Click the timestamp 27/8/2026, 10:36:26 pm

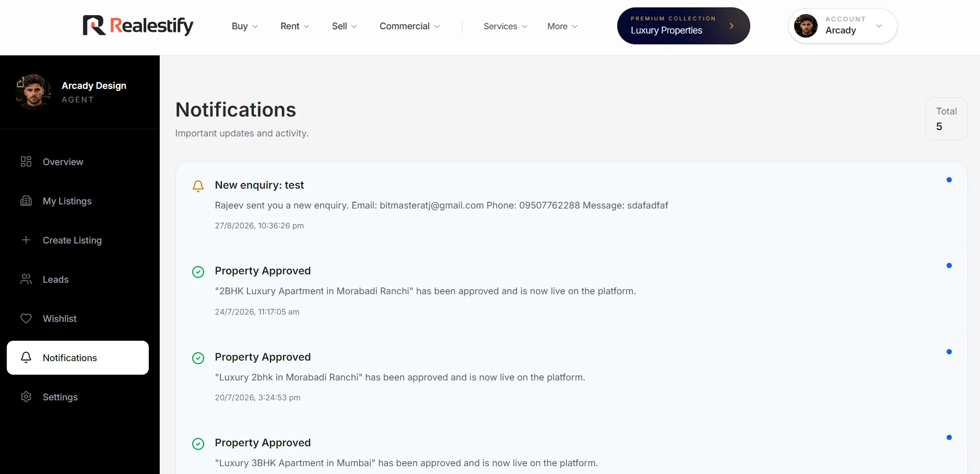[x=259, y=226]
